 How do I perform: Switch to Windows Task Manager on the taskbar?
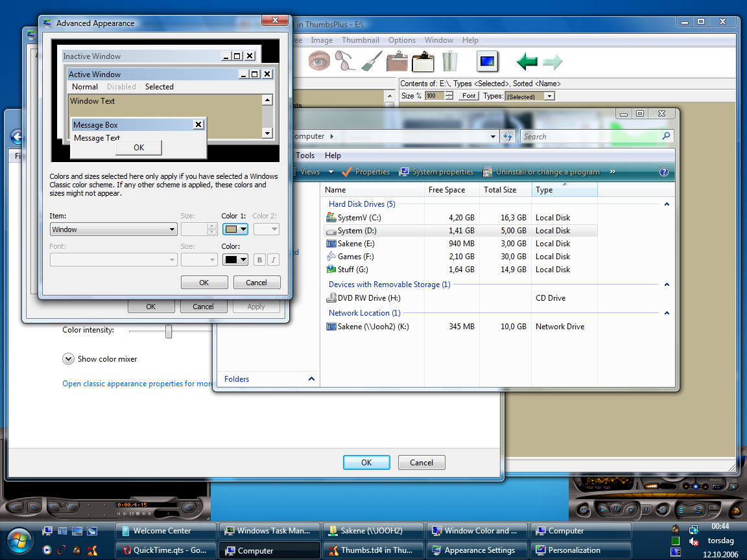[x=269, y=530]
